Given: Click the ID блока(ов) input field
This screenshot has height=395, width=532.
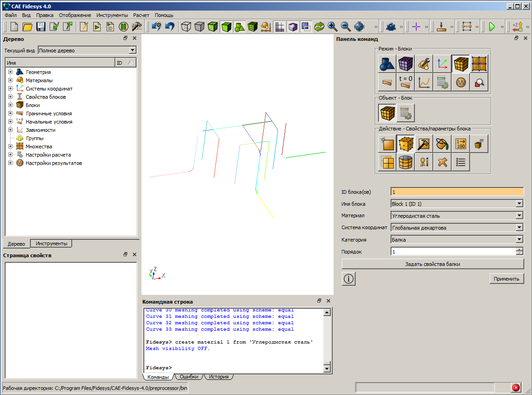Looking at the screenshot, I should coord(457,192).
